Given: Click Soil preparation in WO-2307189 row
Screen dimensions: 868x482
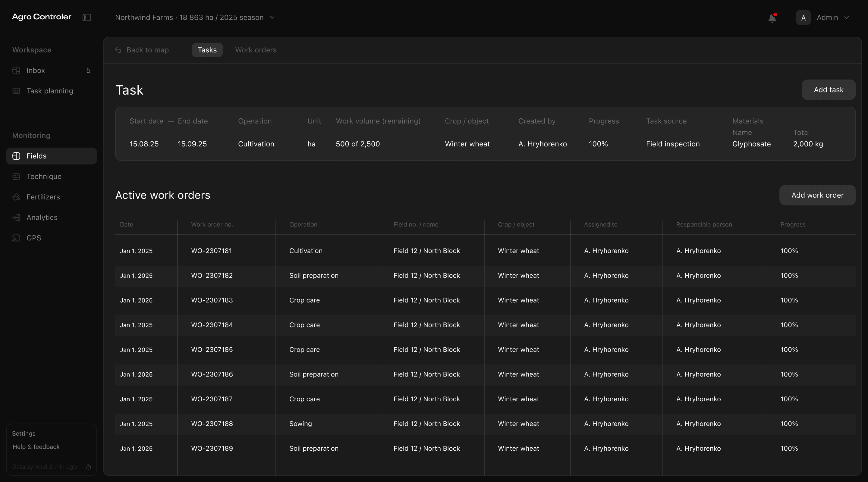Looking at the screenshot, I should click(314, 448).
